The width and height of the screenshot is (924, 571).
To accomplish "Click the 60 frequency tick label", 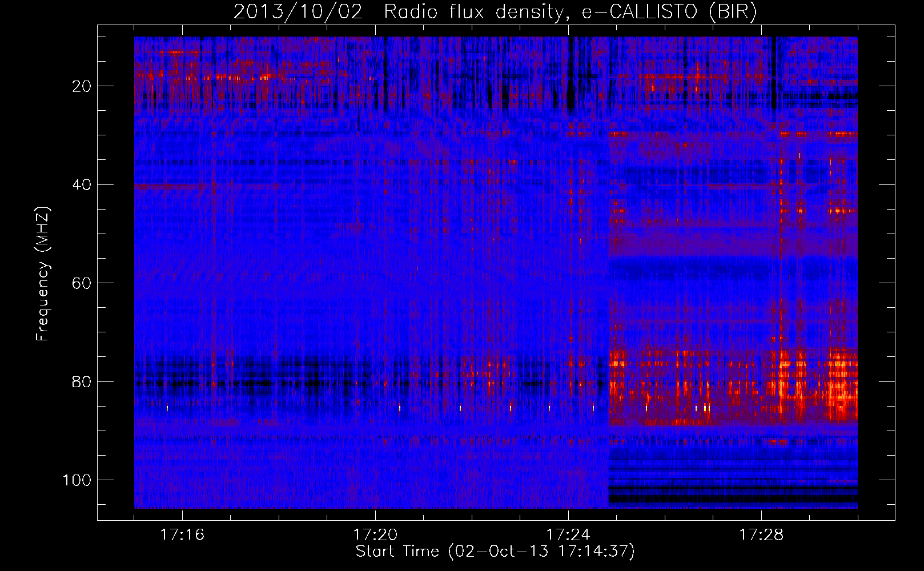I will [x=82, y=284].
